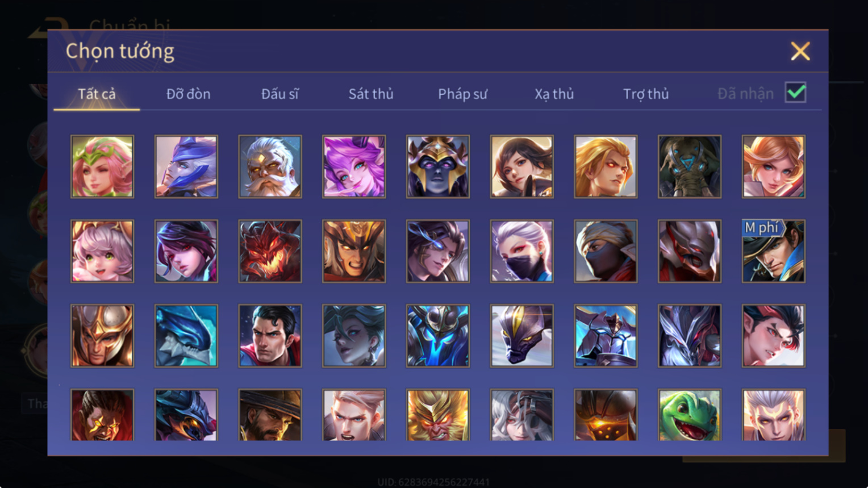Choose the green frog hero portrait
The width and height of the screenshot is (868, 488).
[x=689, y=415]
